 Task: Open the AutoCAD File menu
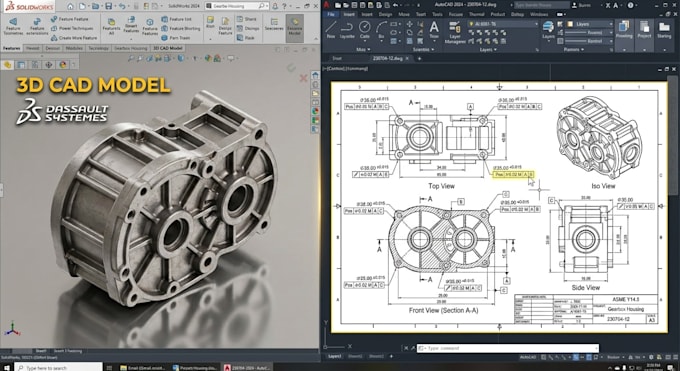(331, 14)
